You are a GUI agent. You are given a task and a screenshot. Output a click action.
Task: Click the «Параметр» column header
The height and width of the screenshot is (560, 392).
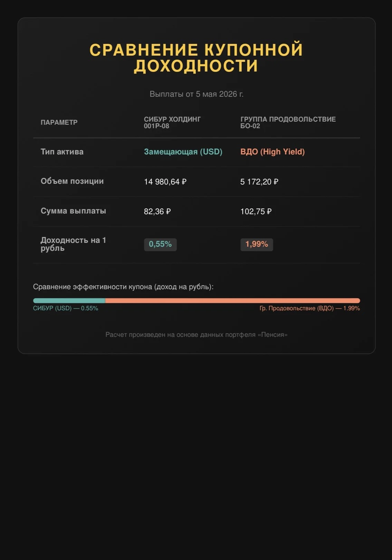[59, 122]
